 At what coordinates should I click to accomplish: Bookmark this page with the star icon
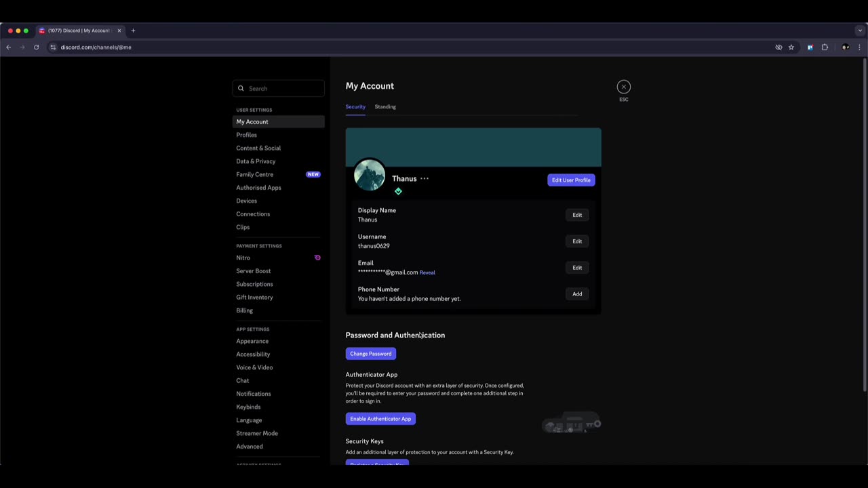(x=791, y=47)
